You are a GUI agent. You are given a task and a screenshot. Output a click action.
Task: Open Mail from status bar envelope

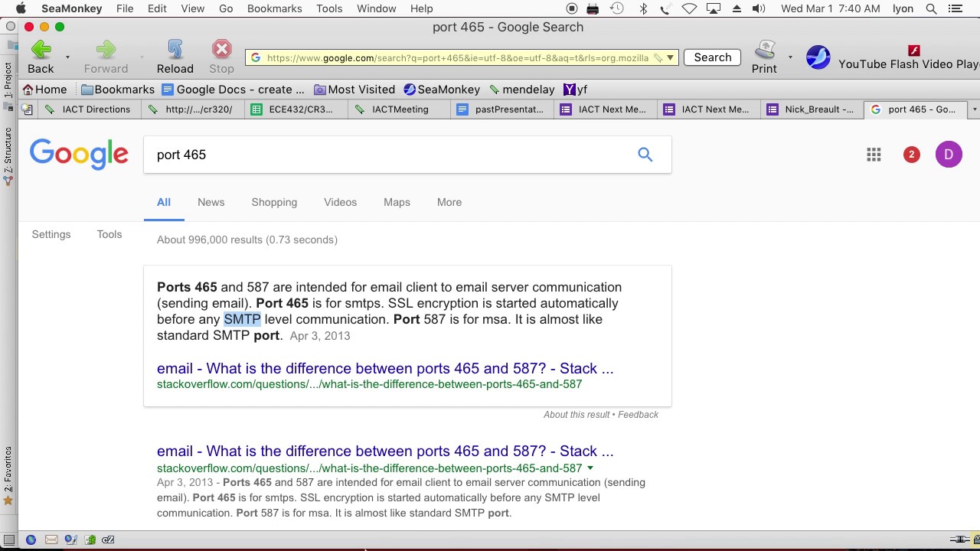pyautogui.click(x=51, y=540)
